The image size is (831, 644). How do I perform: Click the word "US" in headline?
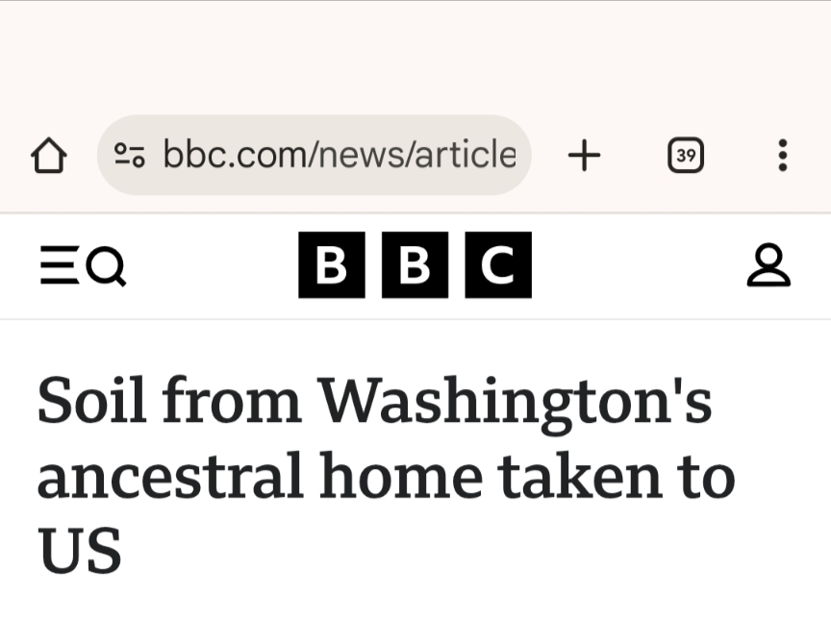(79, 552)
